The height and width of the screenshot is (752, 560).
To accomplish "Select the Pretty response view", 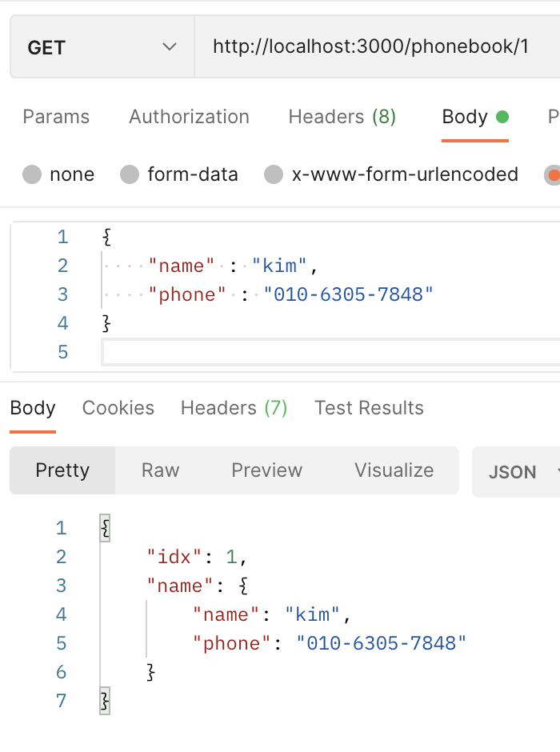I will (62, 470).
